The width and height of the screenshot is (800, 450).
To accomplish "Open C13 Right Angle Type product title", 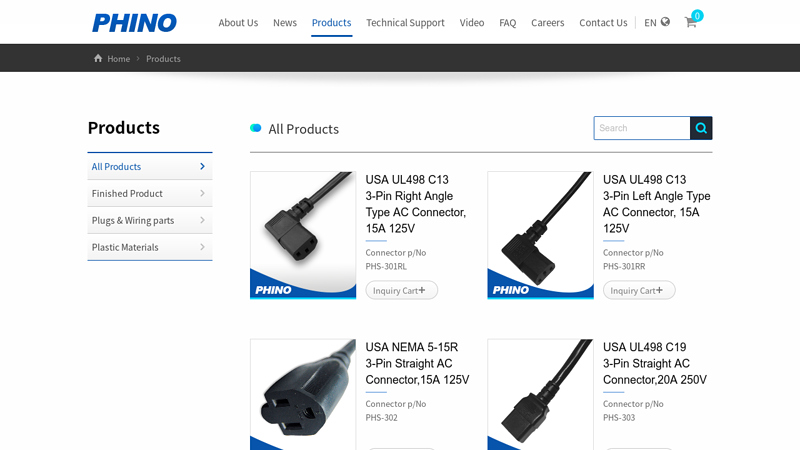I will (x=416, y=204).
